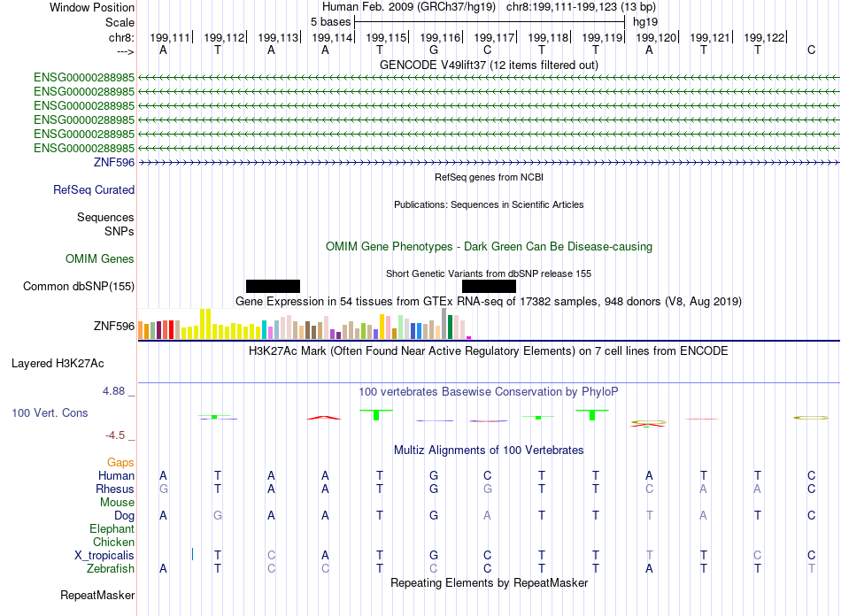
Task: Click the Layered H3K27Ac track label
Action: (58, 364)
